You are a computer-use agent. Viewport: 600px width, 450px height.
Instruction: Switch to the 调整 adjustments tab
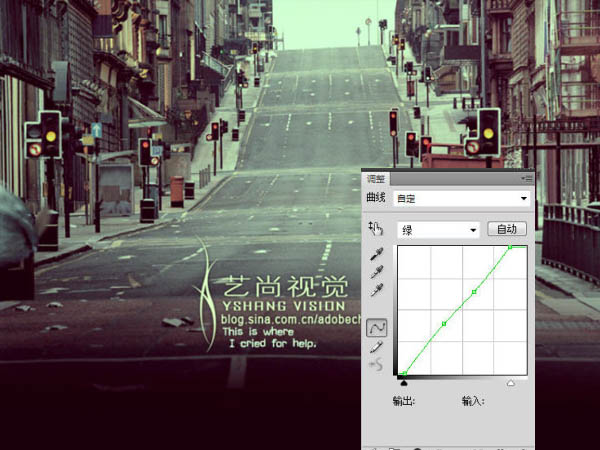[x=376, y=179]
